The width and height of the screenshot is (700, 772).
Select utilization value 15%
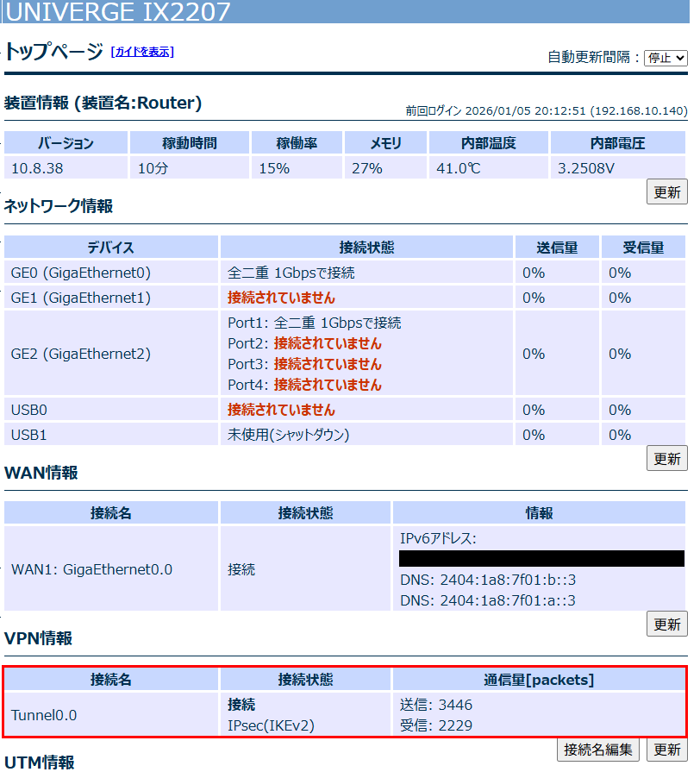[x=274, y=168]
